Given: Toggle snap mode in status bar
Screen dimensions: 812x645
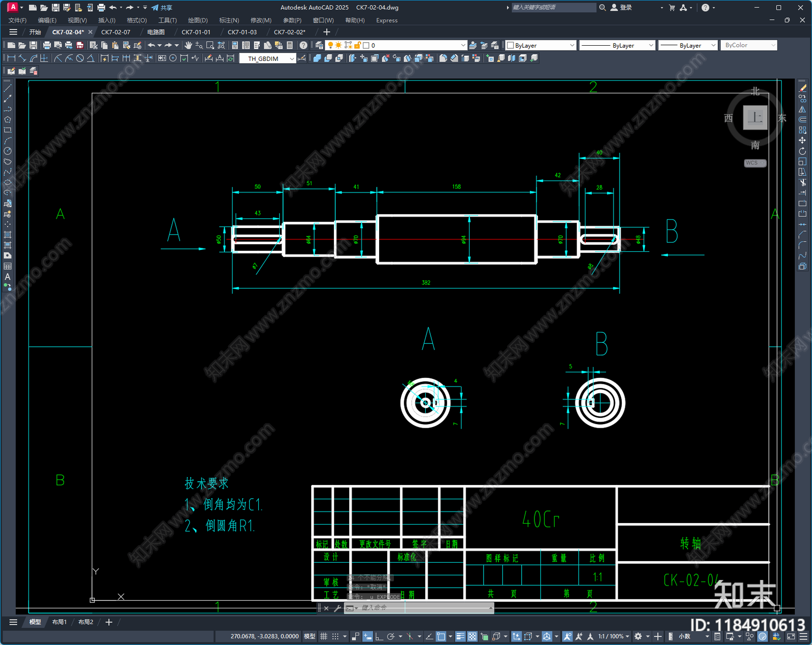Looking at the screenshot, I should (x=335, y=636).
